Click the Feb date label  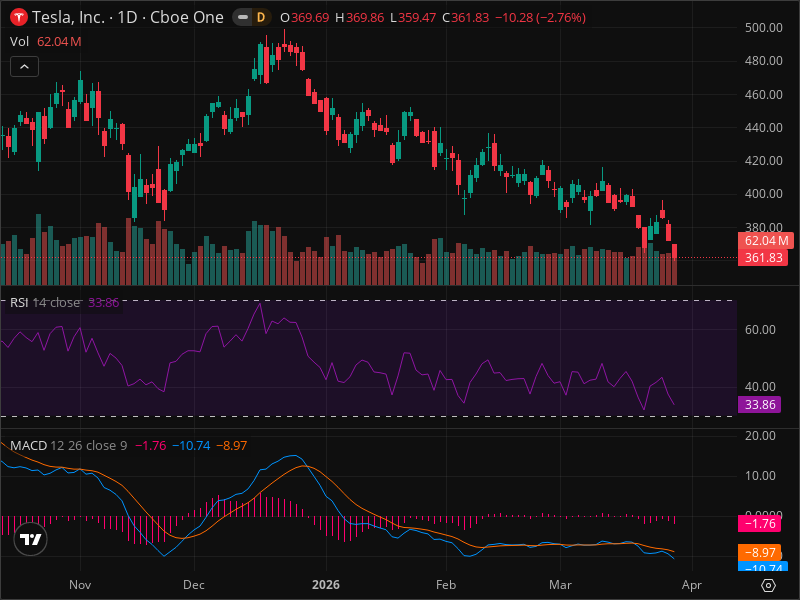coord(446,585)
